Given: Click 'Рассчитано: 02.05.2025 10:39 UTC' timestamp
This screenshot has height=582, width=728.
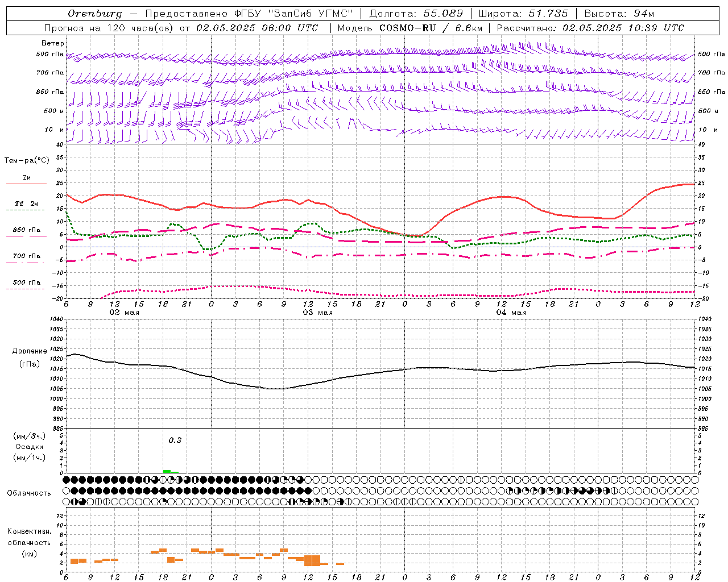Looking at the screenshot, I should 590,28.
